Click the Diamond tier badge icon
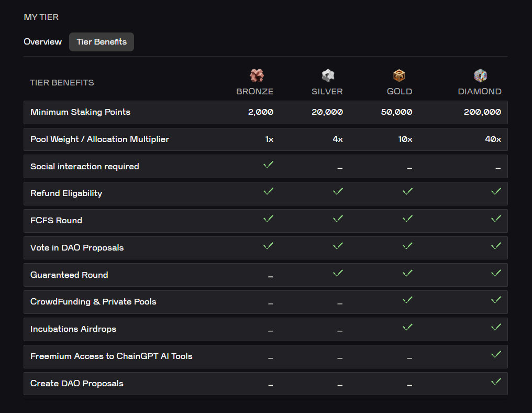 pos(480,75)
